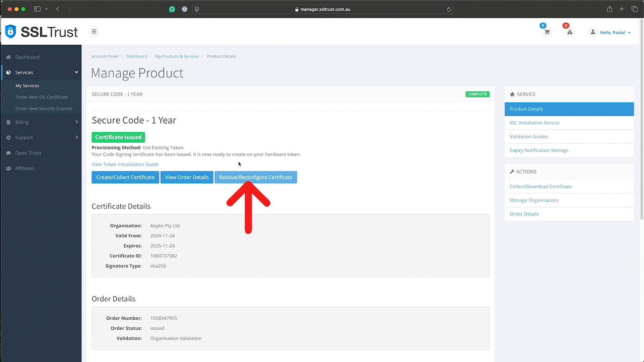Click the Safari share icon

pyautogui.click(x=609, y=9)
